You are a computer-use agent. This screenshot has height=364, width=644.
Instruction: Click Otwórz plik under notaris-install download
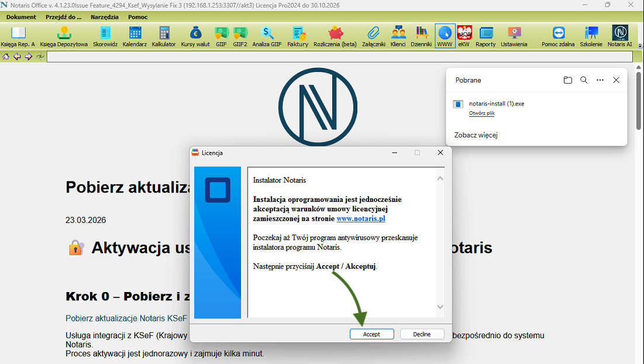pyautogui.click(x=482, y=113)
